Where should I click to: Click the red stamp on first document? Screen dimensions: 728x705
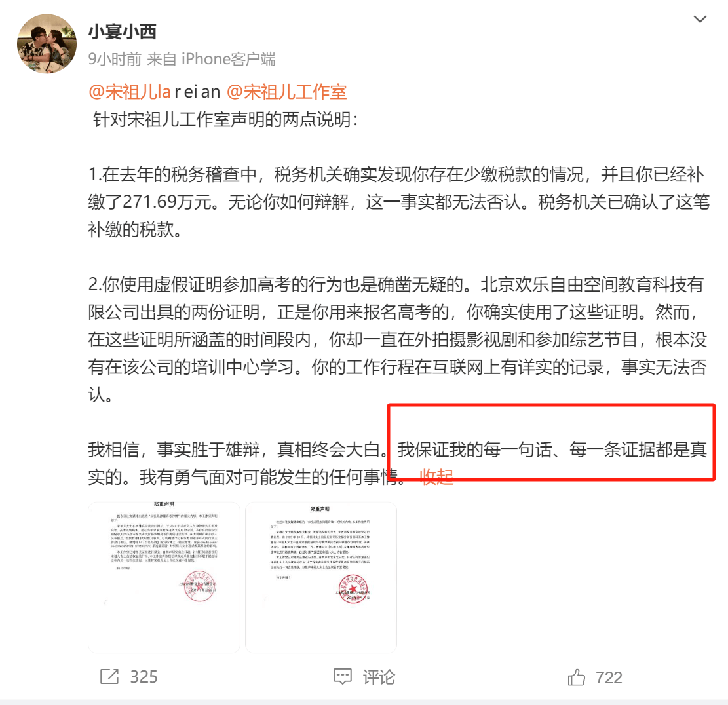200,586
